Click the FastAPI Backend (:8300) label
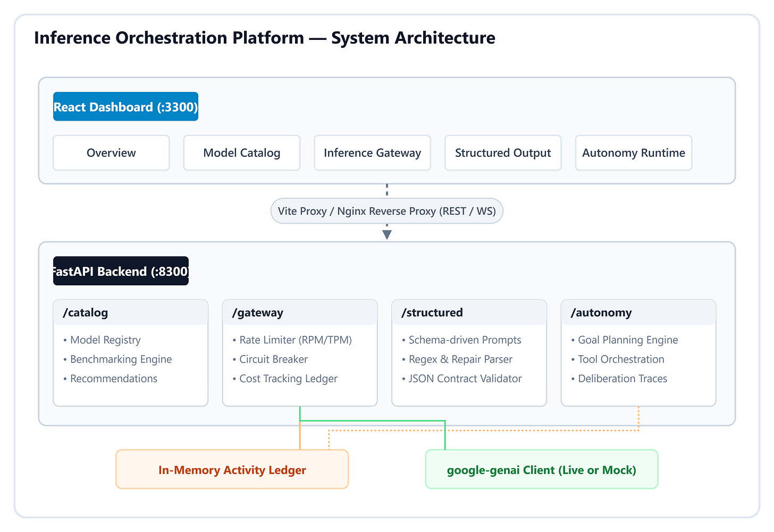The image size is (774, 532). click(121, 271)
